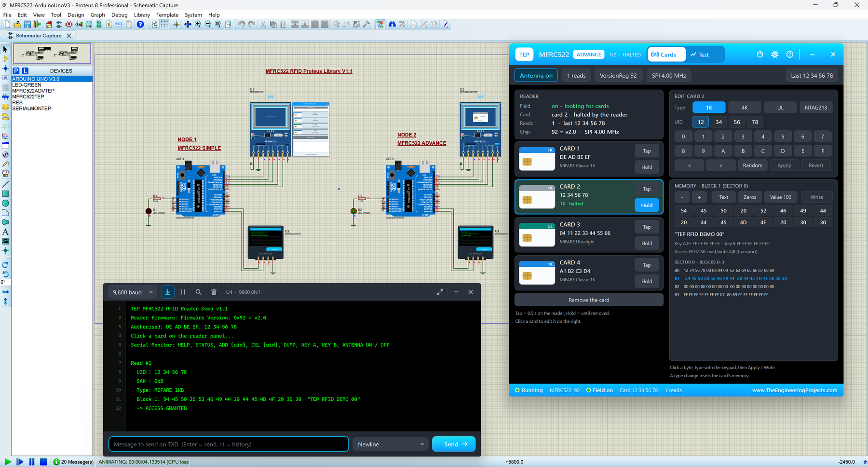The width and height of the screenshot is (868, 467).
Task: Click Remove the card button
Action: 589,300
